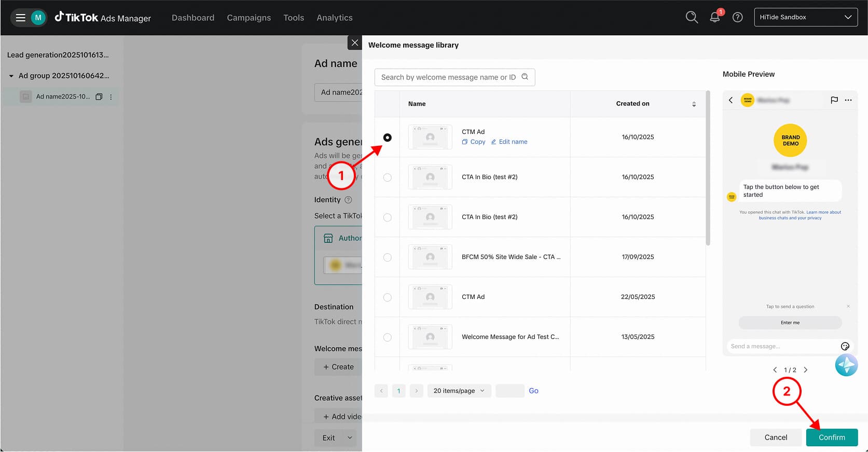Open the Analytics menu
Viewport: 868px width, 452px height.
click(334, 18)
